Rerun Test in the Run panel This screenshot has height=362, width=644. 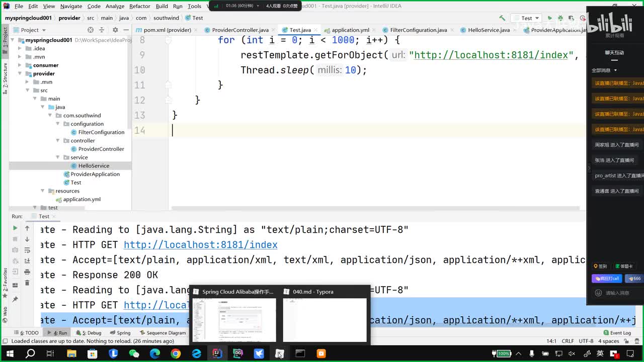15,228
